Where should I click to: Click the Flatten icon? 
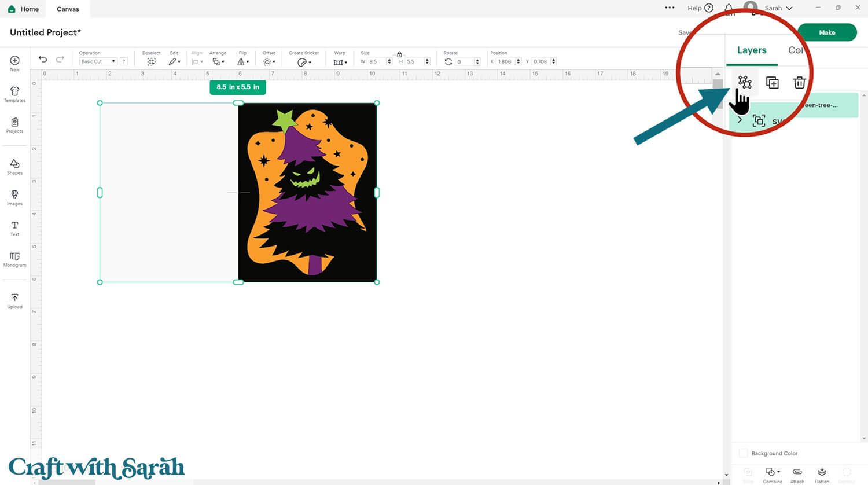(x=822, y=472)
